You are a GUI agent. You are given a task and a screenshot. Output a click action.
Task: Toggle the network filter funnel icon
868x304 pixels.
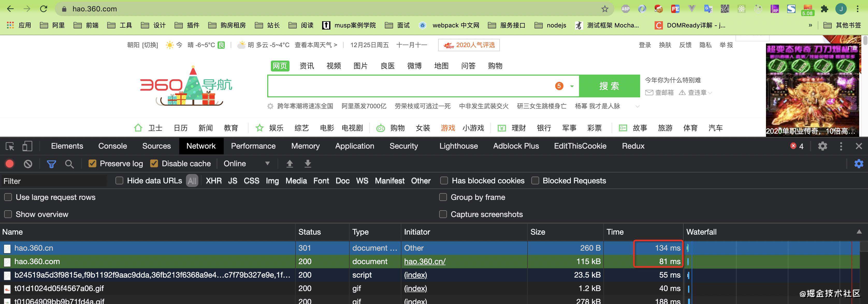pyautogui.click(x=52, y=164)
